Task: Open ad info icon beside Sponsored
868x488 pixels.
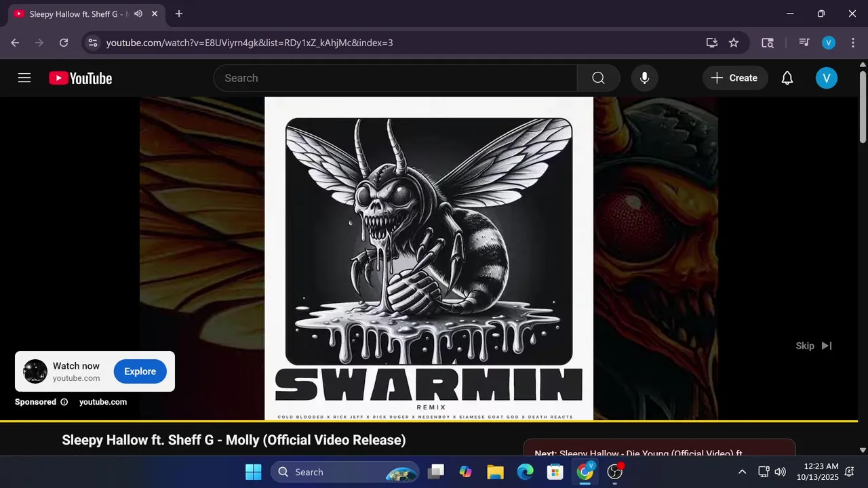Action: tap(64, 402)
